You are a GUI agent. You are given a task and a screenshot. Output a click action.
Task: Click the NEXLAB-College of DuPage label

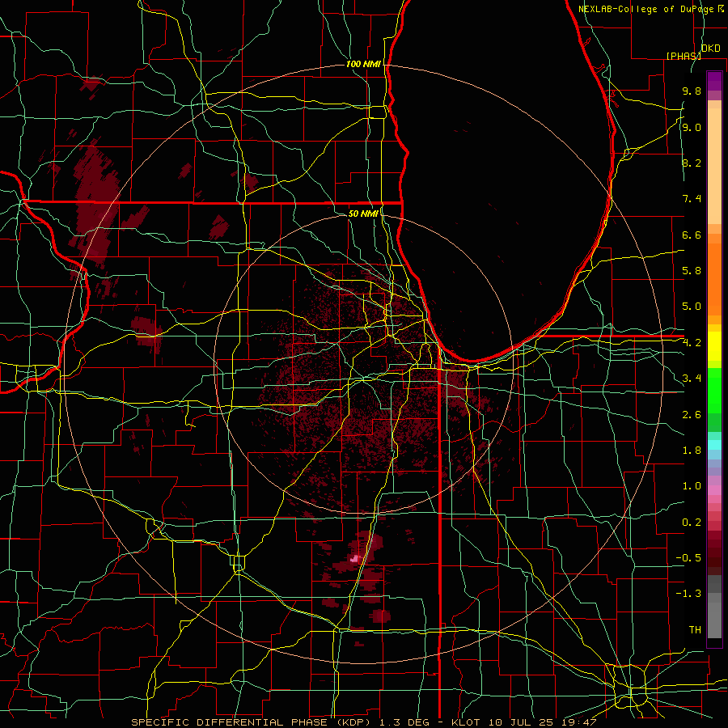click(646, 9)
